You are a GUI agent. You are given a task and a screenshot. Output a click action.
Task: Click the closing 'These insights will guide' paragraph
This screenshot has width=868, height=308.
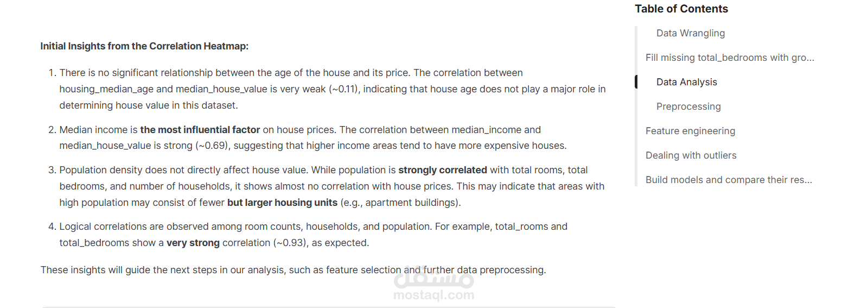293,270
